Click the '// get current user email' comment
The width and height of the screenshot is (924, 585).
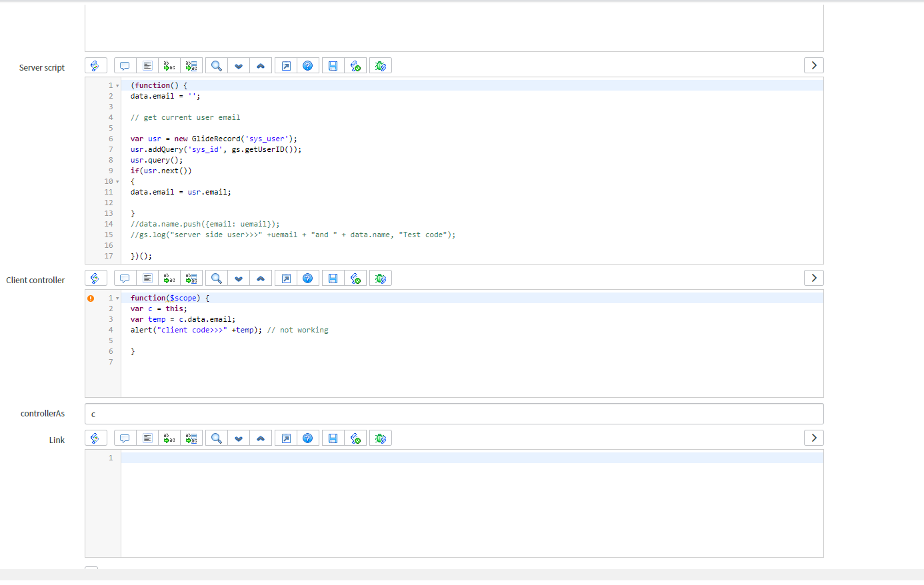click(x=185, y=117)
